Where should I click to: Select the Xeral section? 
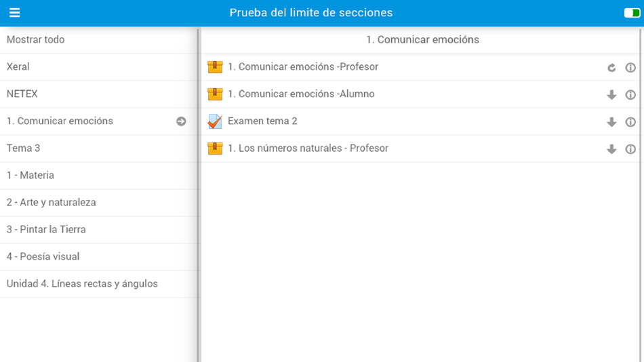(98, 67)
